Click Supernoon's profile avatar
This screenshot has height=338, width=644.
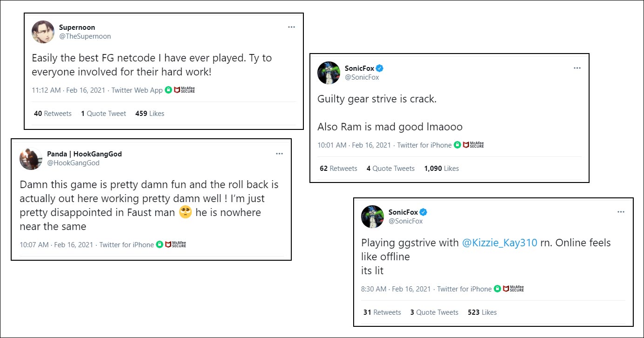[43, 32]
